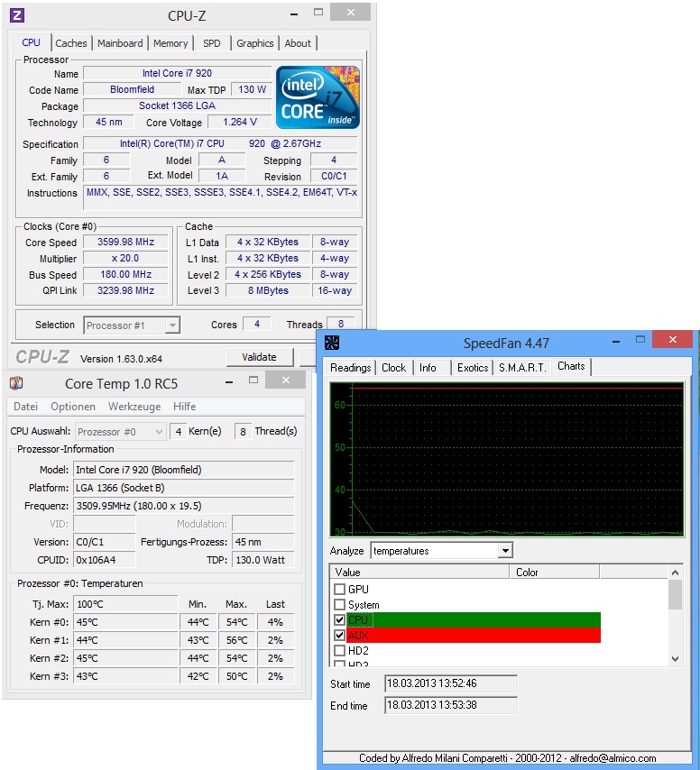Click the SpeedFan fan app icon

pyautogui.click(x=332, y=343)
